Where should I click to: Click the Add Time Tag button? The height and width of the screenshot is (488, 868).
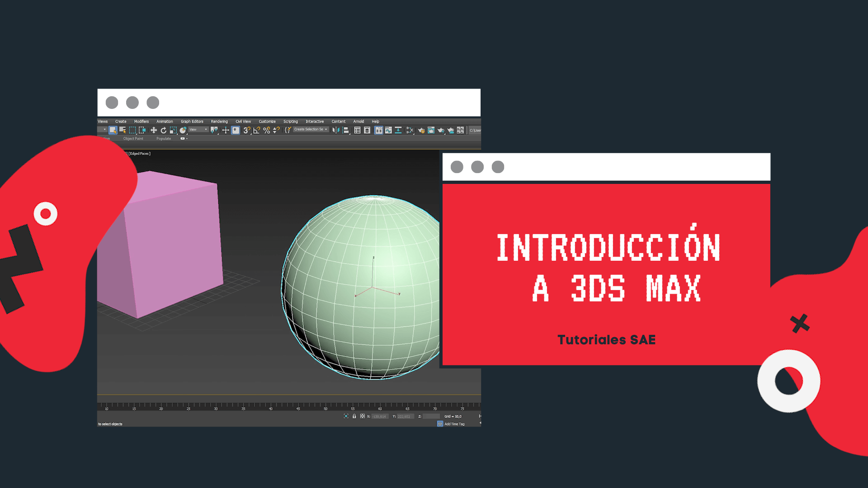pos(454,424)
